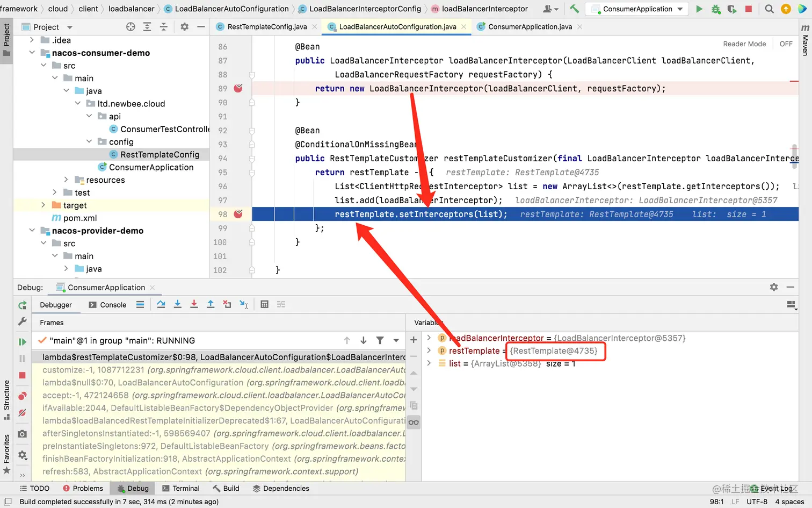Open the ConsumerApplication run configuration dropdown
This screenshot has width=812, height=508.
coord(637,9)
